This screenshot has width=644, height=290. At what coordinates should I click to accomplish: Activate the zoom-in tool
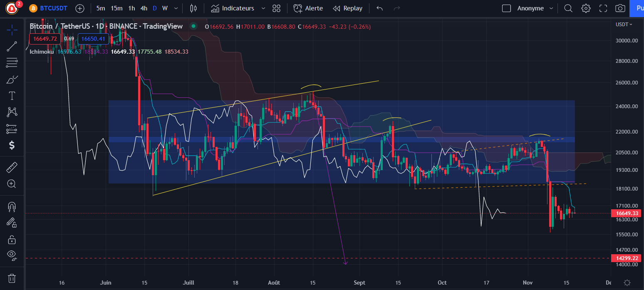click(12, 183)
